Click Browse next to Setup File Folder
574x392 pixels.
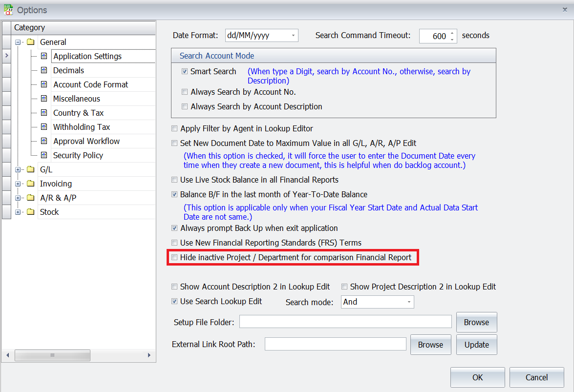tap(476, 322)
